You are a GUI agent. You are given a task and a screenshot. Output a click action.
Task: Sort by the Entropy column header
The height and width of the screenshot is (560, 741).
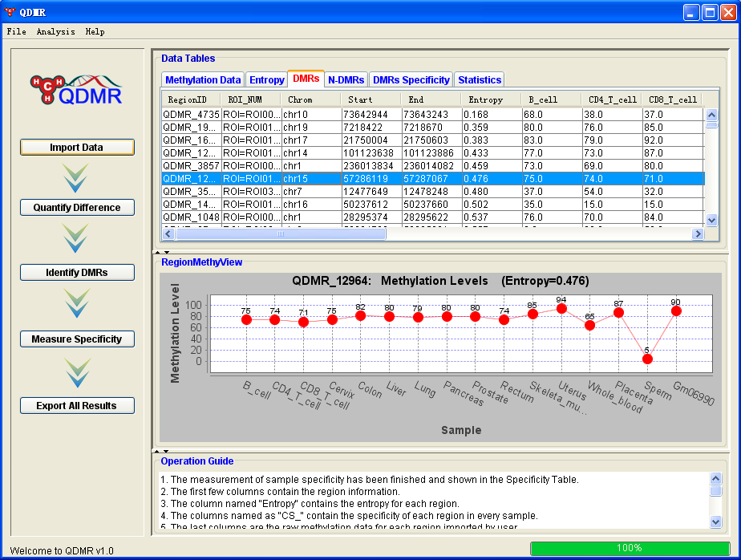tap(491, 99)
